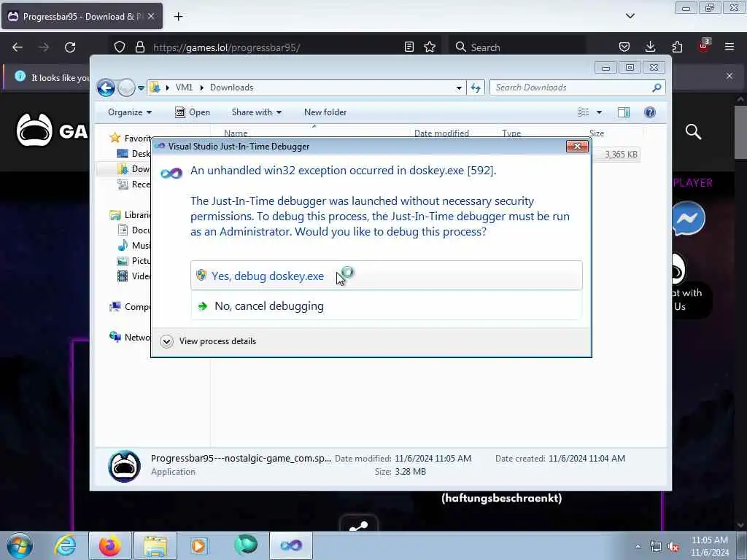Screen dimensions: 747x560
Task: Toggle the Explorer preview pane
Action: click(x=624, y=112)
